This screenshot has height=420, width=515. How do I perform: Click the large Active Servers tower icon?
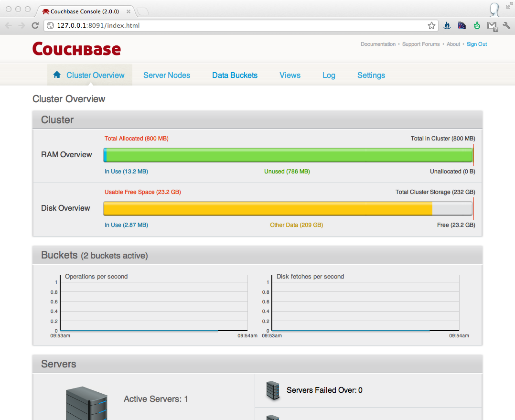click(87, 403)
